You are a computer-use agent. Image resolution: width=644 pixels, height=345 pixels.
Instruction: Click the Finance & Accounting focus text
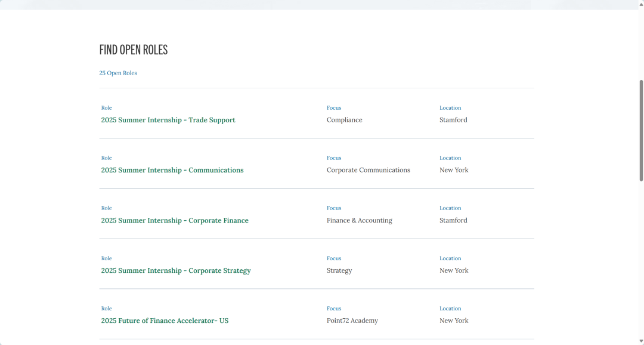coord(360,220)
